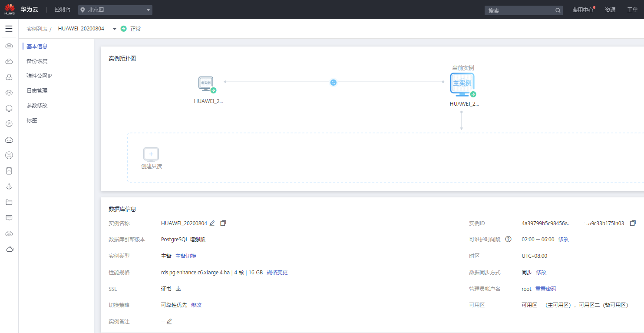Click the standby instance (备实例) topology icon

(207, 84)
